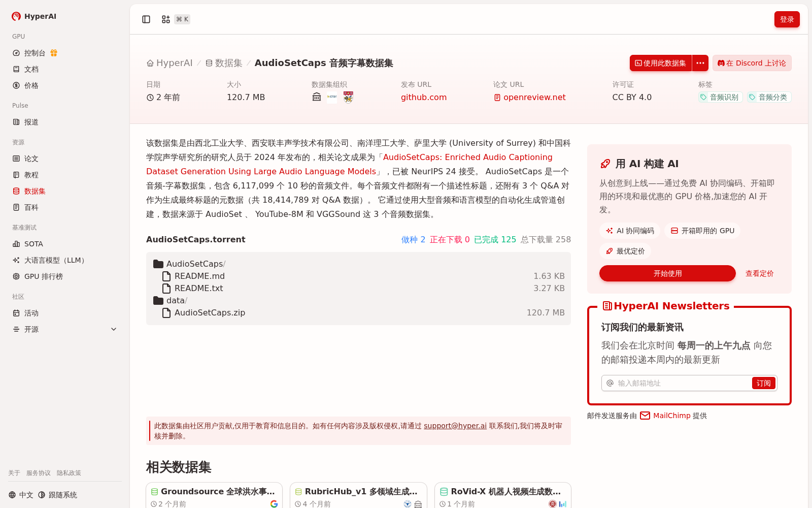
Task: Open the RubricHub_v1 dataset card
Action: 358,495
